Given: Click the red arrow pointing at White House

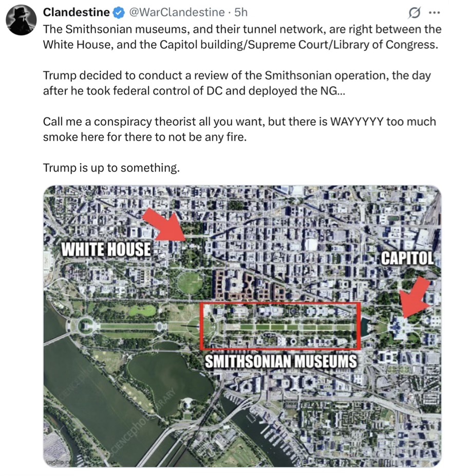Looking at the screenshot, I should pos(165,224).
